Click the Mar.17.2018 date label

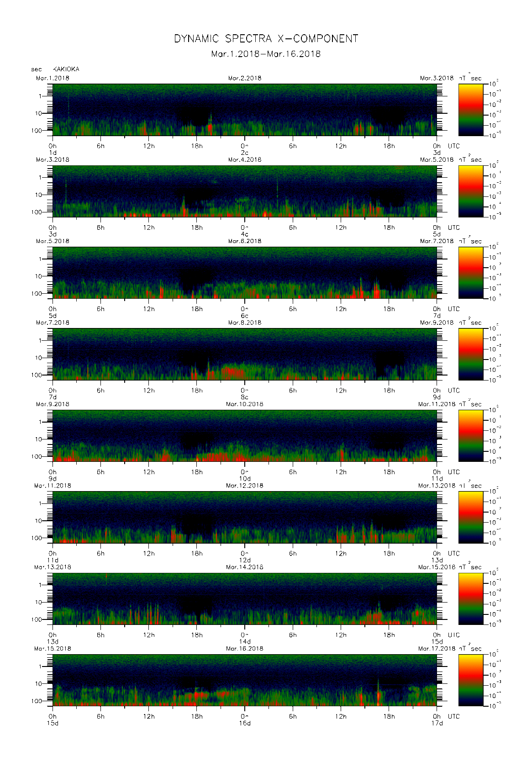[x=437, y=648]
